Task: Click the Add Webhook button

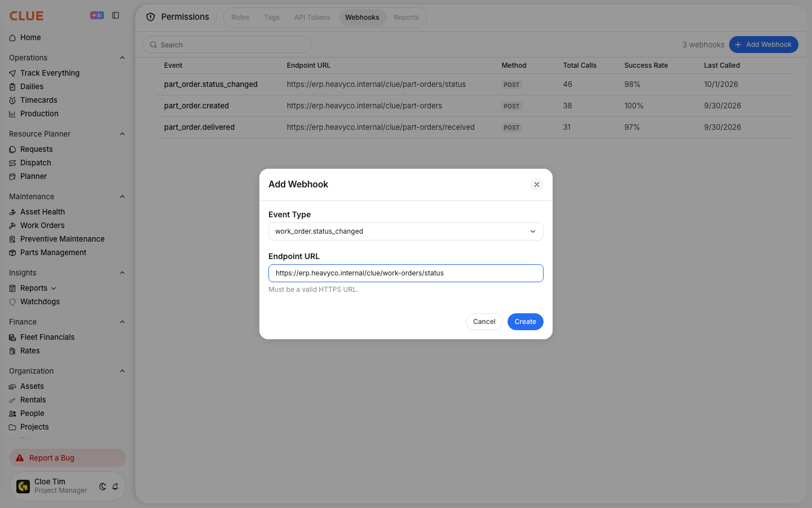Action: pyautogui.click(x=764, y=45)
